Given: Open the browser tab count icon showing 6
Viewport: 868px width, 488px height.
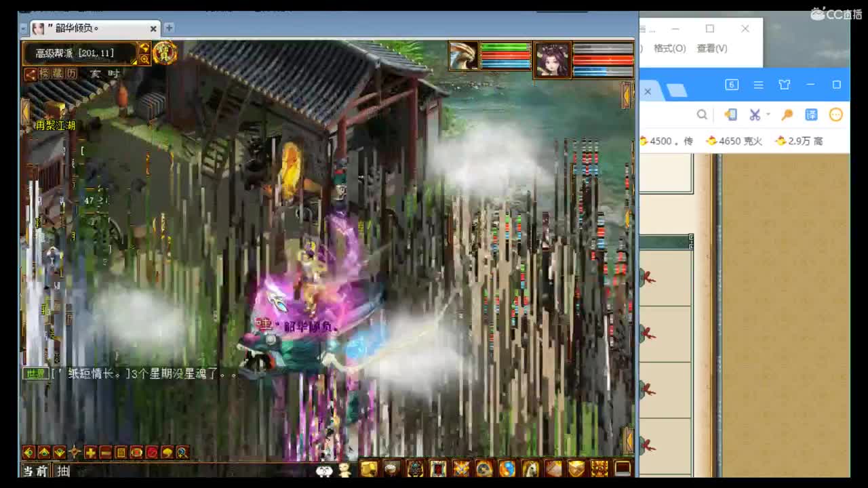Looking at the screenshot, I should pyautogui.click(x=732, y=85).
